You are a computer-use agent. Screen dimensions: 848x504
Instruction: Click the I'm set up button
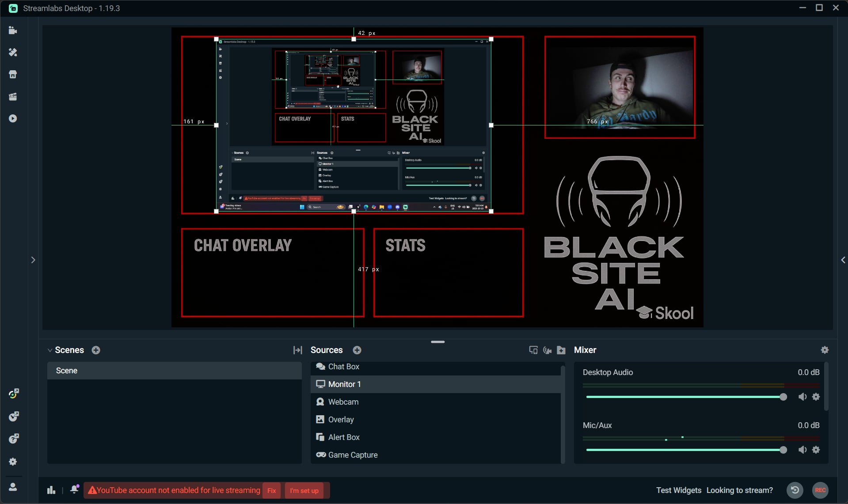pos(304,490)
